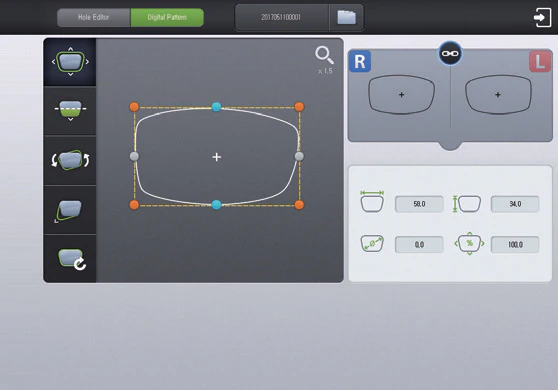The image size is (558, 390).
Task: Select the Digital Pattern tab
Action: tap(167, 17)
